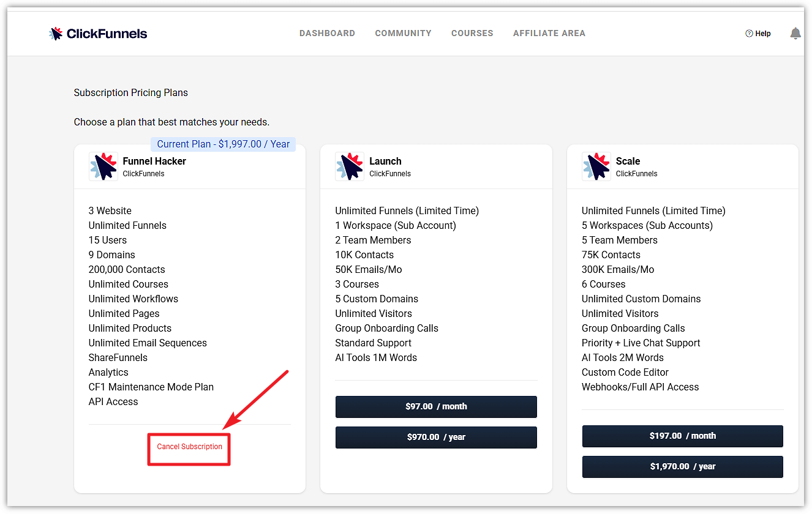This screenshot has width=812, height=514.
Task: Click the Help label in top bar
Action: pyautogui.click(x=762, y=33)
